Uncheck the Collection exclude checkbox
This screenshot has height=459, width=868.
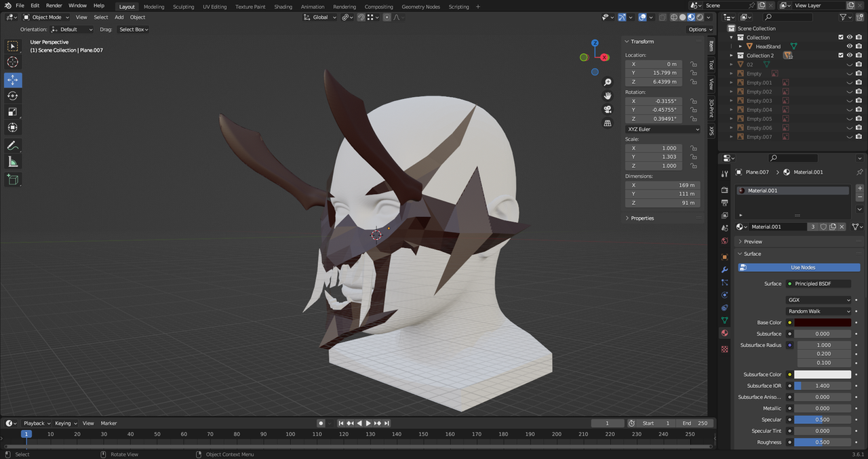[x=841, y=37]
